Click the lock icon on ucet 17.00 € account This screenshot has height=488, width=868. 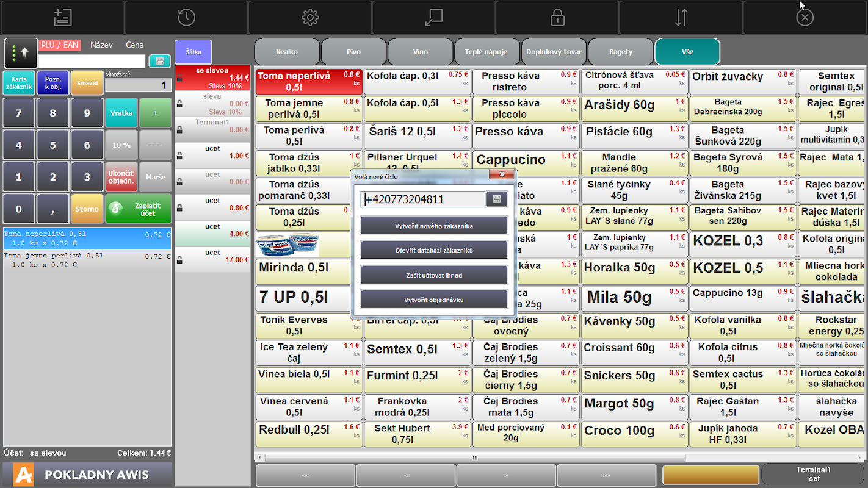pyautogui.click(x=179, y=260)
